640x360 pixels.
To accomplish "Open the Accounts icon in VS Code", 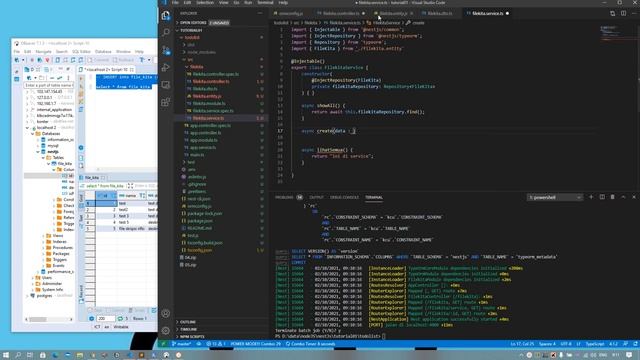I will [166, 313].
